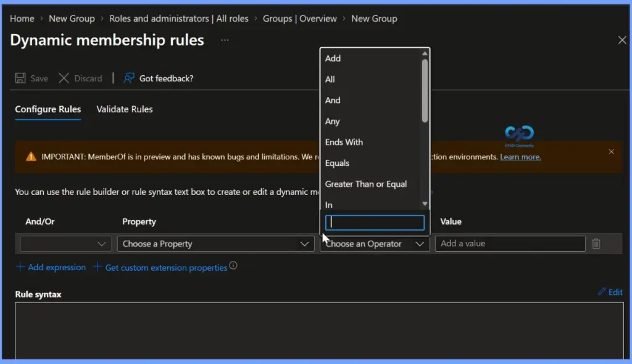Click the plus icon for Add expression
The width and height of the screenshot is (632, 364).
(20, 267)
